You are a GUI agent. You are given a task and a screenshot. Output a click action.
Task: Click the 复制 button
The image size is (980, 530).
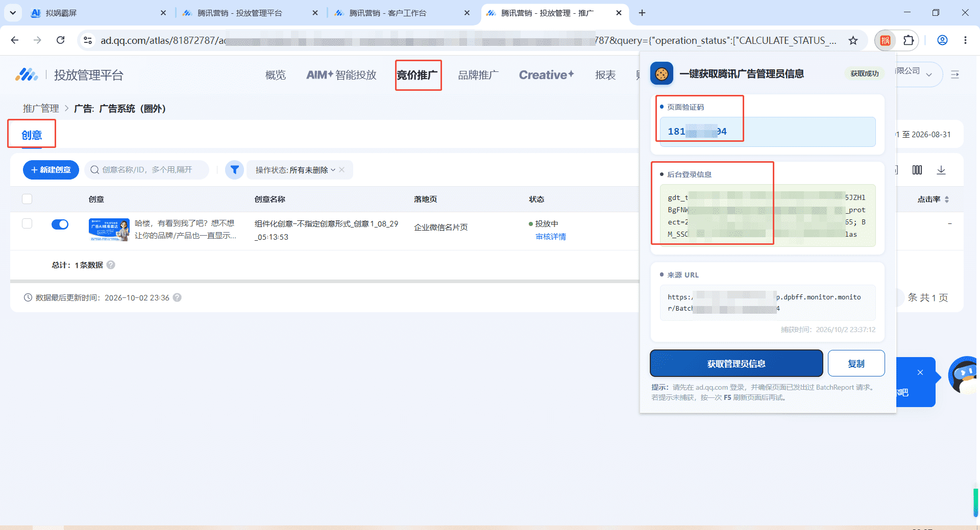[x=856, y=364]
